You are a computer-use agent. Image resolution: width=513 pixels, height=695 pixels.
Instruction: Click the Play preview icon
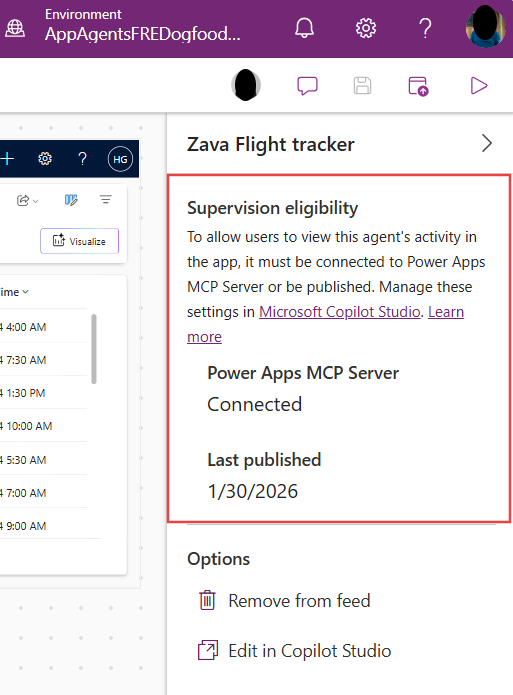tap(479, 86)
